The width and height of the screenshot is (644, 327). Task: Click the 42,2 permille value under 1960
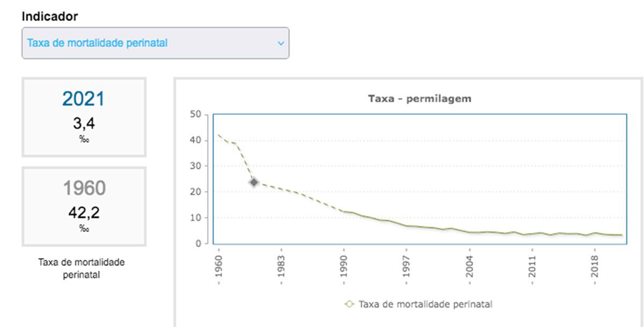coord(84,213)
